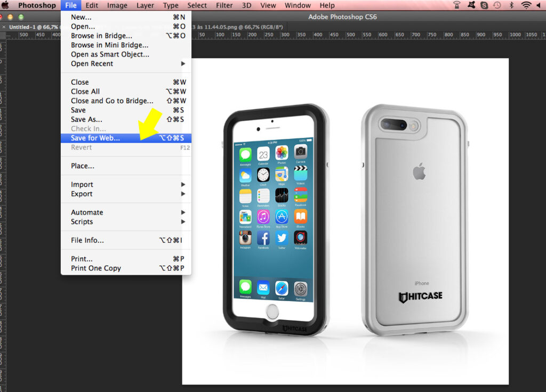This screenshot has width=546, height=392.
Task: Expand the Scripts submenu
Action: [126, 222]
